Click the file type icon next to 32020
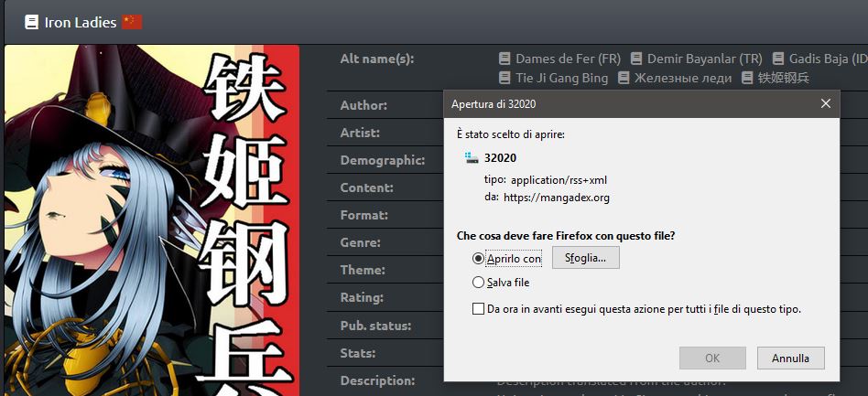 [472, 157]
